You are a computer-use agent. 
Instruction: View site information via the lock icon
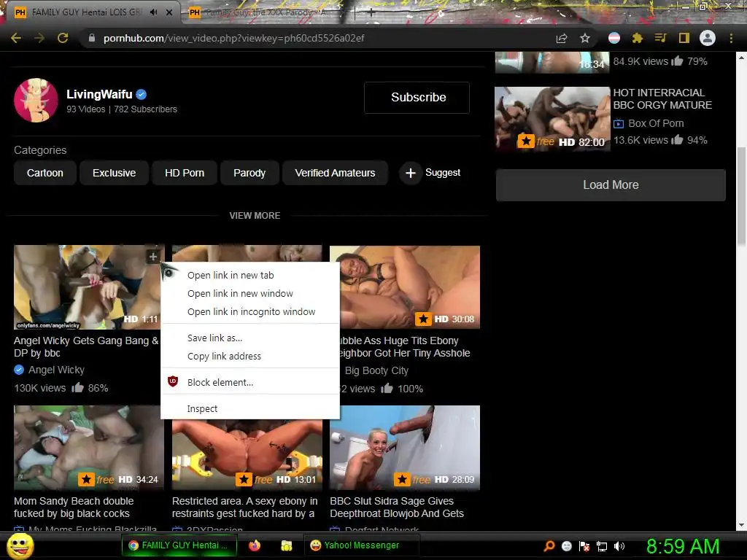[91, 38]
